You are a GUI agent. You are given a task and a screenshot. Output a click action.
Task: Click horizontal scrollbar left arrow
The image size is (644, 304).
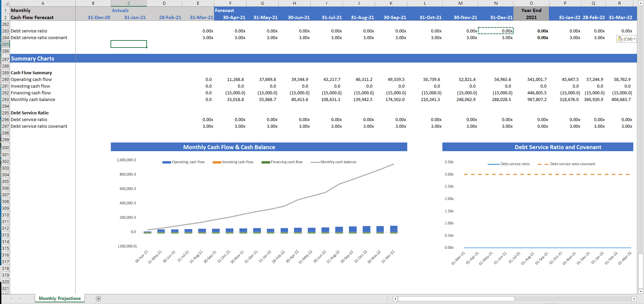(x=395, y=299)
